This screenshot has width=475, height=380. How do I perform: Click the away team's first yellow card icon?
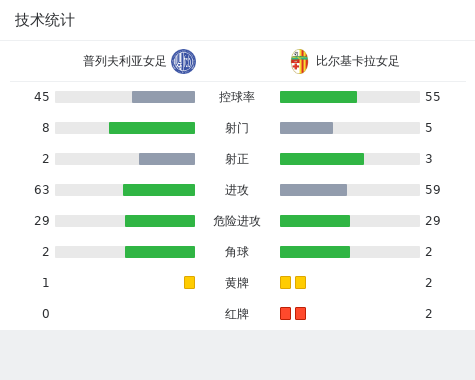(285, 282)
